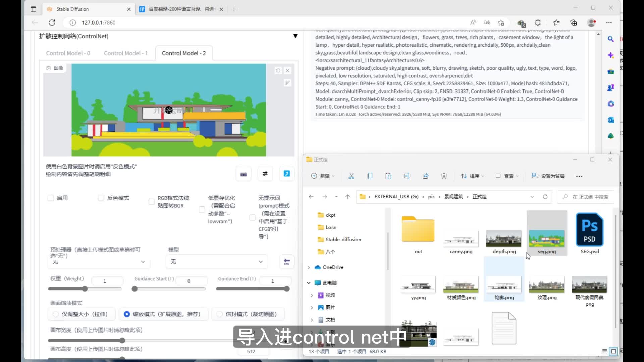Open the 预处理器 preprocessor dropdown

[99, 262]
